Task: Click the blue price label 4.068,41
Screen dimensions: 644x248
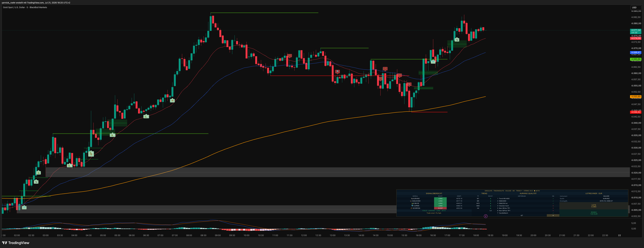Action: coord(636,53)
